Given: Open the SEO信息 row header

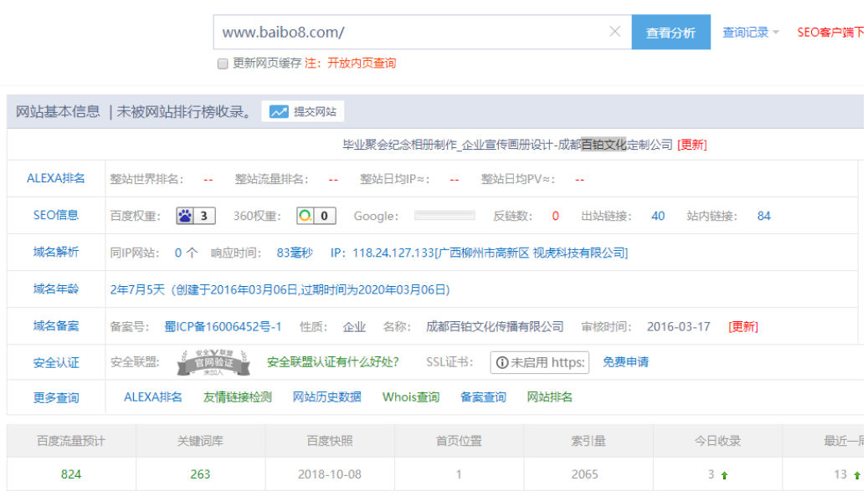Looking at the screenshot, I should point(56,215).
